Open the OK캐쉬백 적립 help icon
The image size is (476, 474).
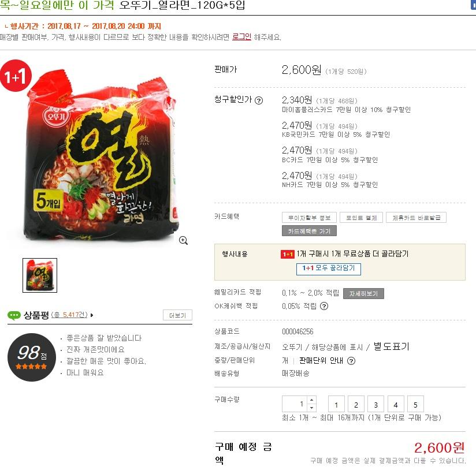point(324,306)
